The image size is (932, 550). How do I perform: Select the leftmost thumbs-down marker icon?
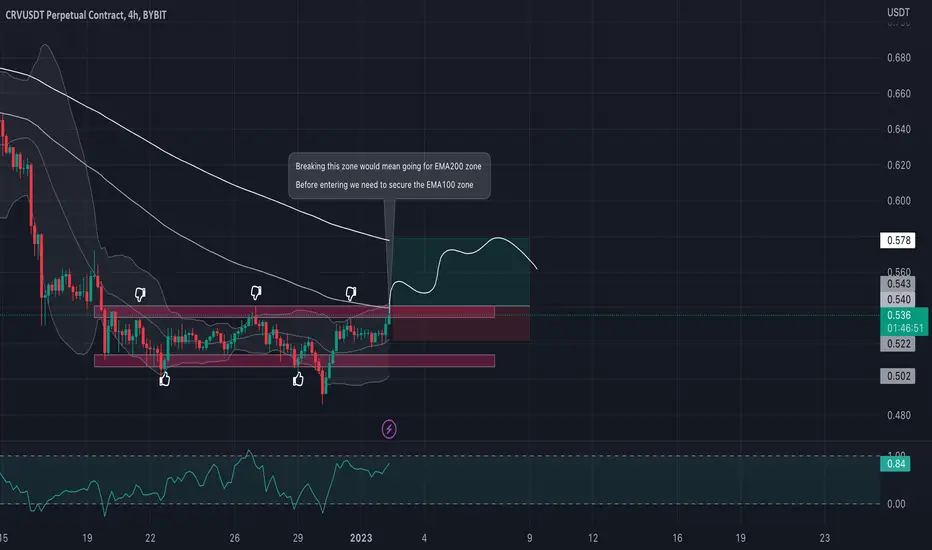coord(140,294)
